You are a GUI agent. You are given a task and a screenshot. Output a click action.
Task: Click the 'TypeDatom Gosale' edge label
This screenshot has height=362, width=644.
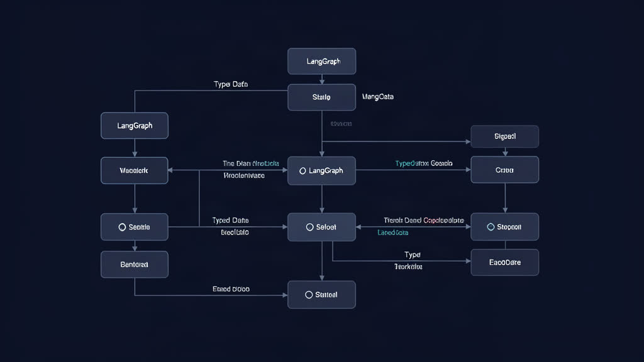[x=424, y=163]
